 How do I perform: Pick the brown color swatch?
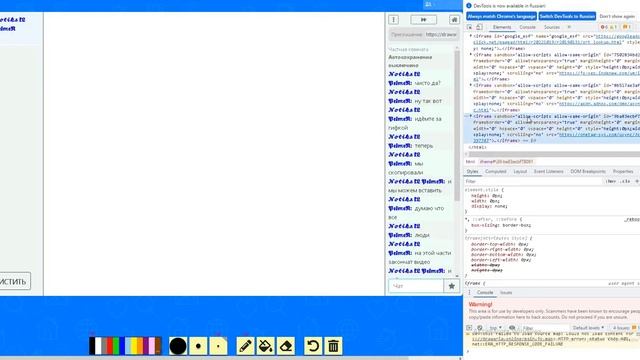pos(158,346)
